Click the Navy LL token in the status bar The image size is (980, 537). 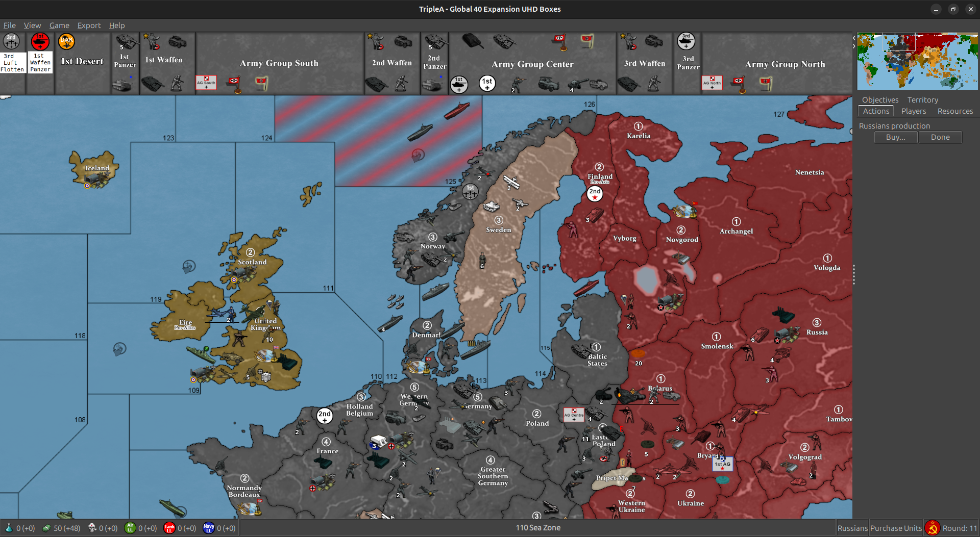[x=209, y=528]
